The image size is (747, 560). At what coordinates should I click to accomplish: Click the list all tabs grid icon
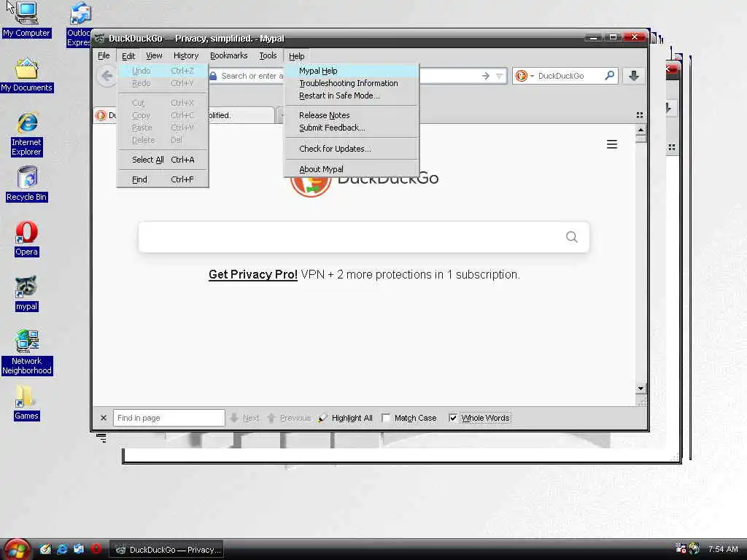639,115
